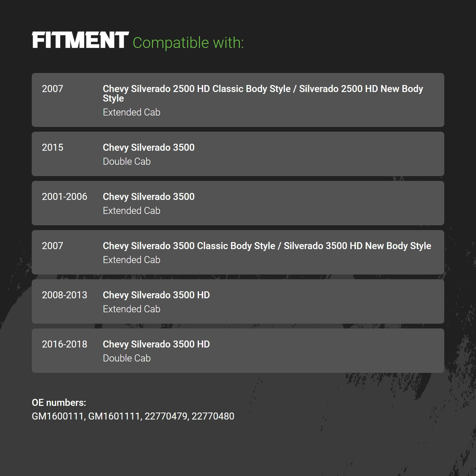
Task: Click Extended Cab under 2001-2006 Silverado 3500
Action: [131, 211]
